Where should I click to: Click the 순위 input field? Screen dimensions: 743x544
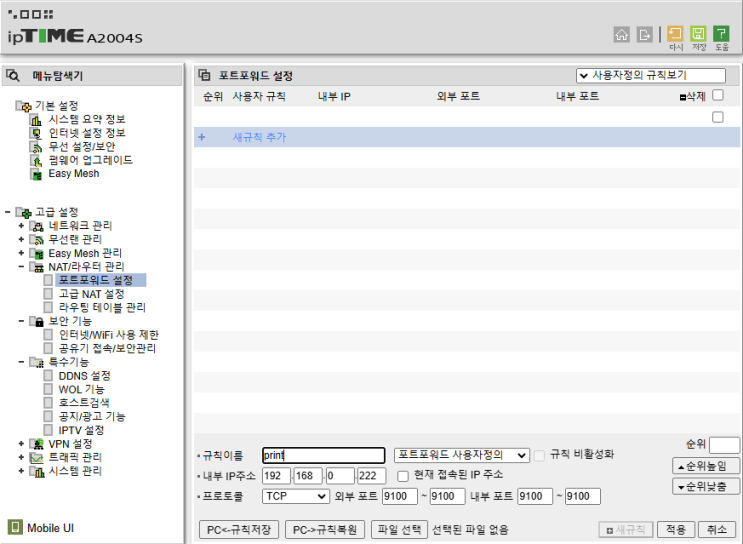[x=724, y=445]
